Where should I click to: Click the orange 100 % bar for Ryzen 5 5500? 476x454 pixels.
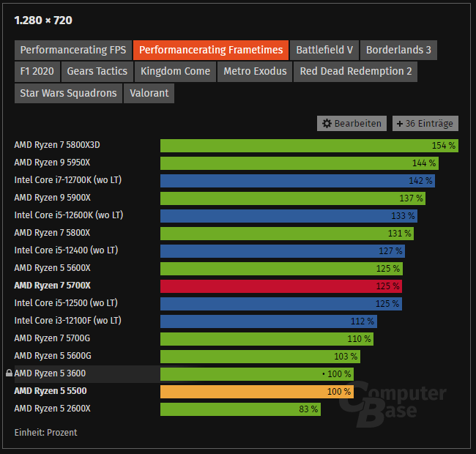coord(257,392)
